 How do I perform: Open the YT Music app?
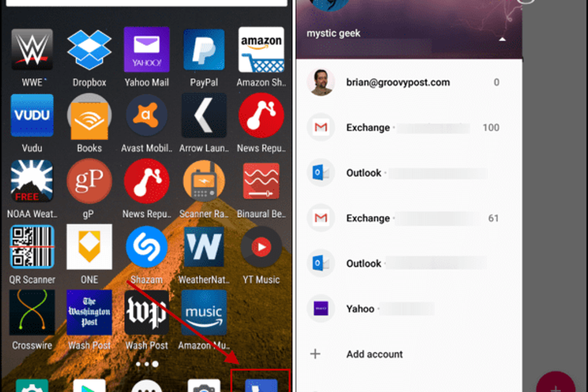[262, 247]
